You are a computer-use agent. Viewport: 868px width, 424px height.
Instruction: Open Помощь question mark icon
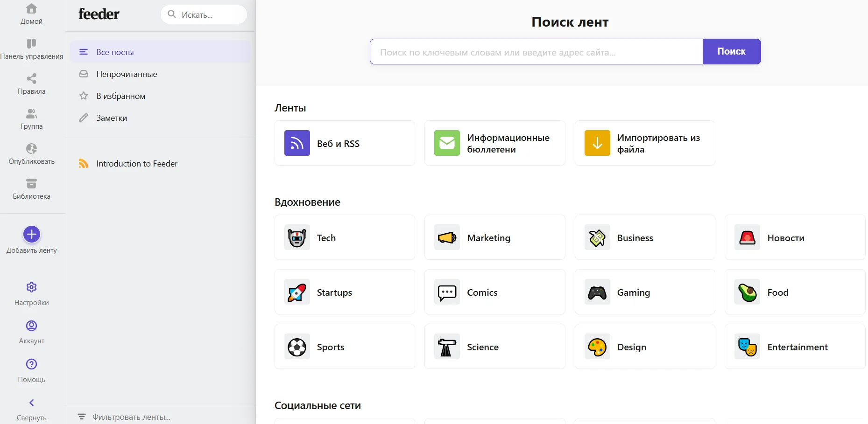31,364
